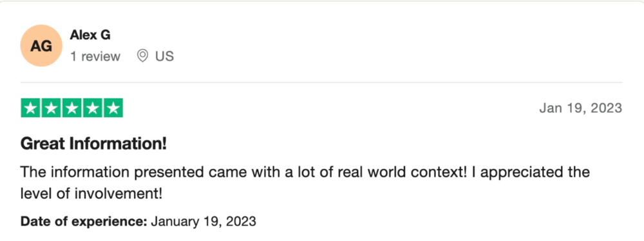Click the Jan 19, 2023 review date

pos(581,108)
